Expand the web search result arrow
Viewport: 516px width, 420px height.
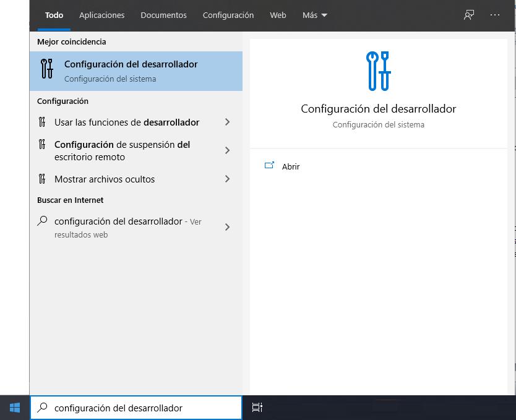tap(227, 227)
